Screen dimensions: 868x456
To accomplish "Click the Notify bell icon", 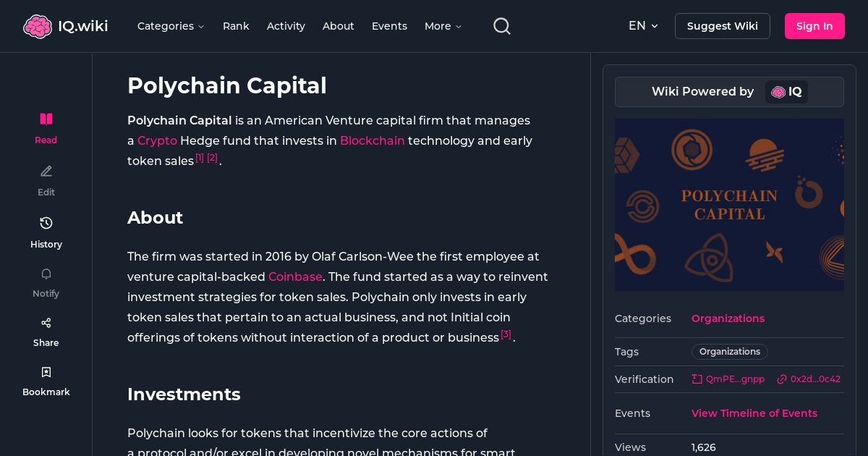I will point(46,274).
